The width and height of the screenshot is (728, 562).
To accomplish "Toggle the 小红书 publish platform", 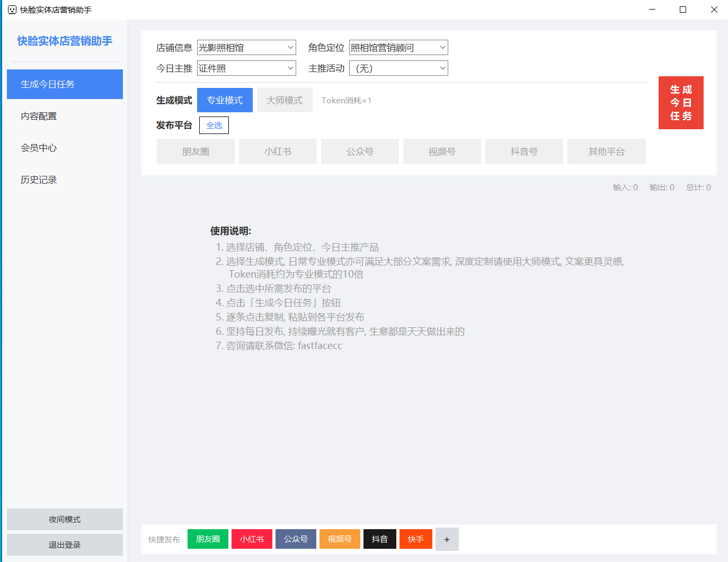I will click(x=278, y=151).
